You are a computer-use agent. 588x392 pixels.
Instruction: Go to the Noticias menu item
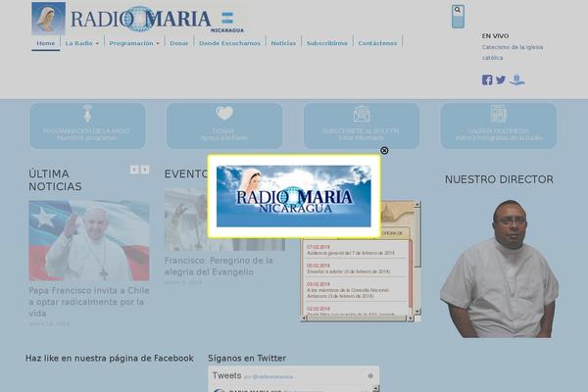point(283,43)
